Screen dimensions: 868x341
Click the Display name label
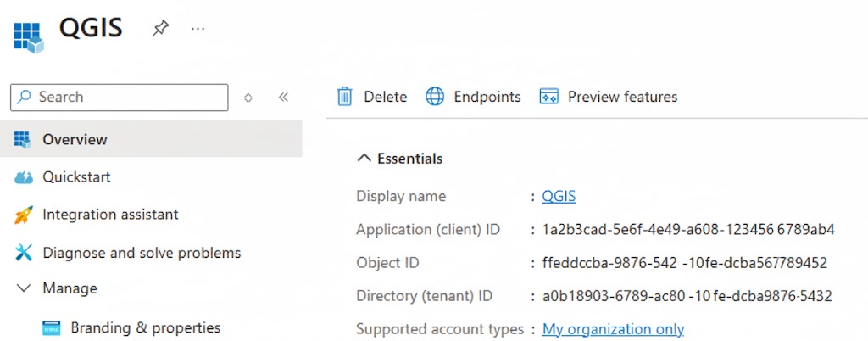pos(401,196)
